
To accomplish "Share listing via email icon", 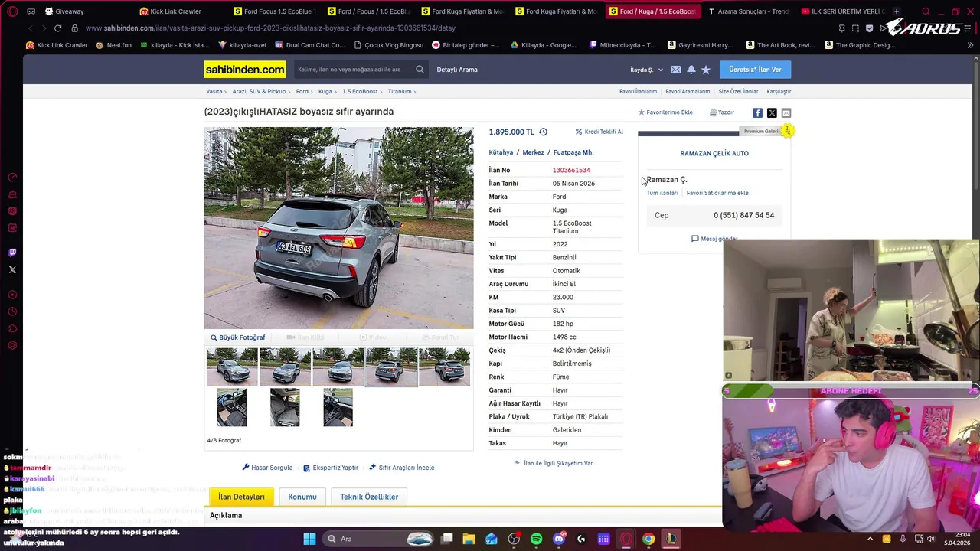I will pyautogui.click(x=786, y=112).
